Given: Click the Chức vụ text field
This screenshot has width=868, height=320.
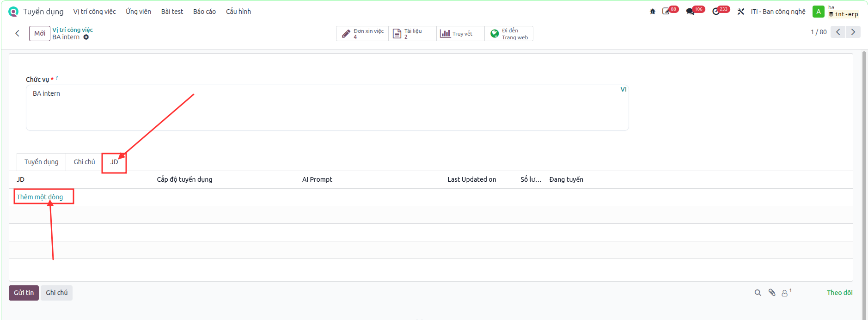Looking at the screenshot, I should point(327,108).
